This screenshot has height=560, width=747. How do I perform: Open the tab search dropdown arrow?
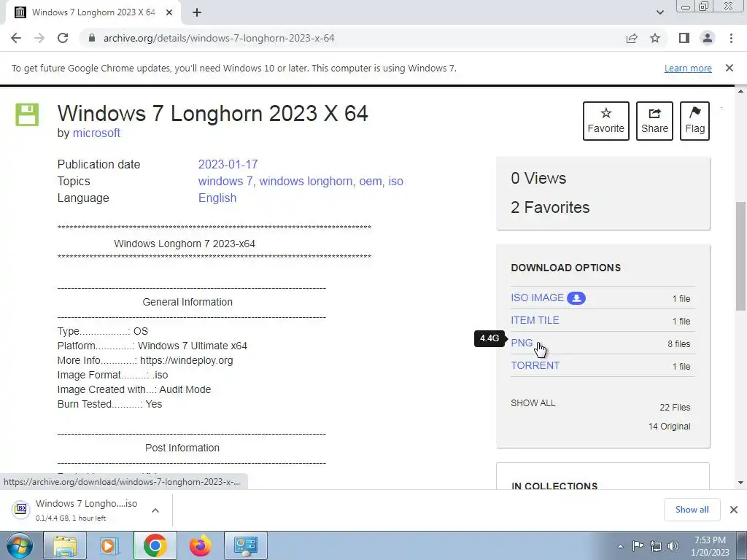click(659, 12)
